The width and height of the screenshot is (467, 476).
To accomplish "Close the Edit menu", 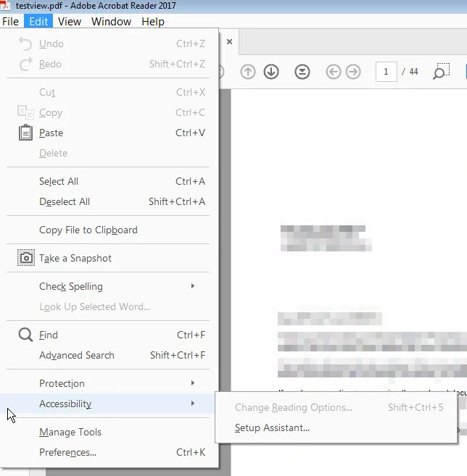I will coord(38,22).
